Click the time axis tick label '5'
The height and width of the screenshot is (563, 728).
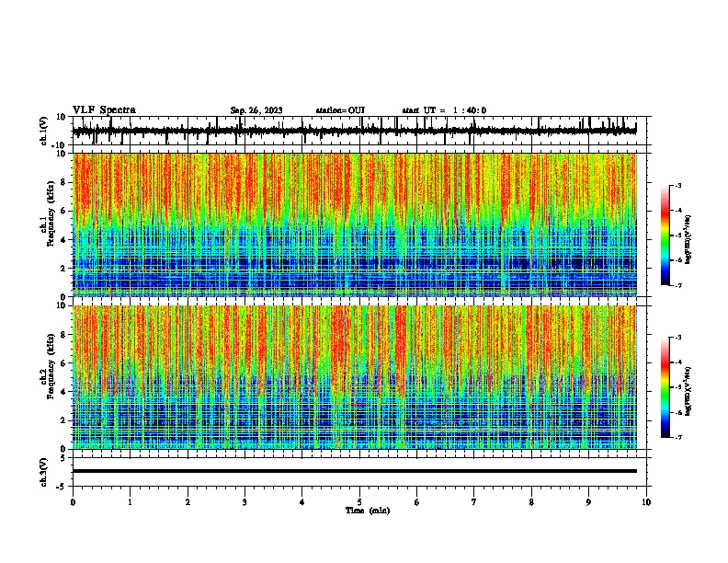(x=359, y=502)
